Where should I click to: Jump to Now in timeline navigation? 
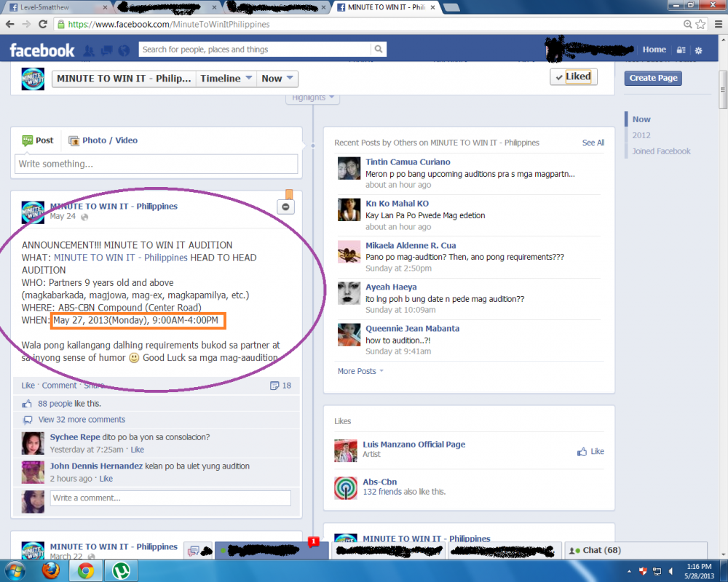click(x=641, y=119)
